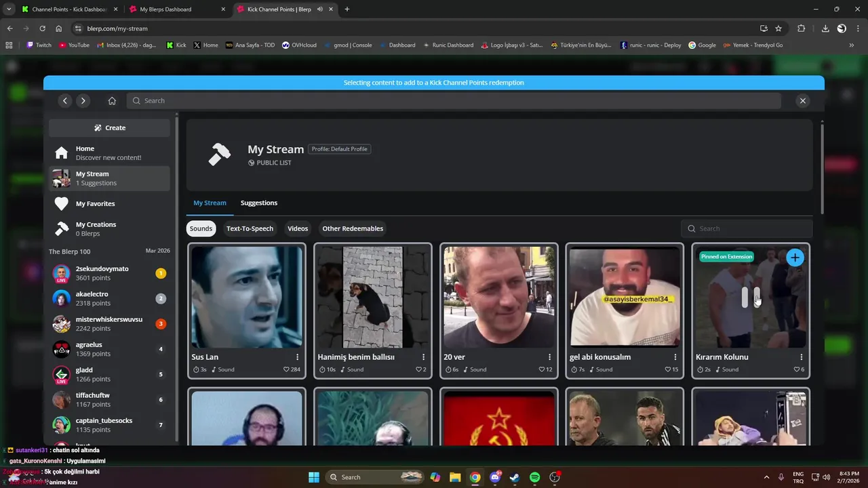Show hidden system tray icons
This screenshot has width=868, height=488.
767,477
